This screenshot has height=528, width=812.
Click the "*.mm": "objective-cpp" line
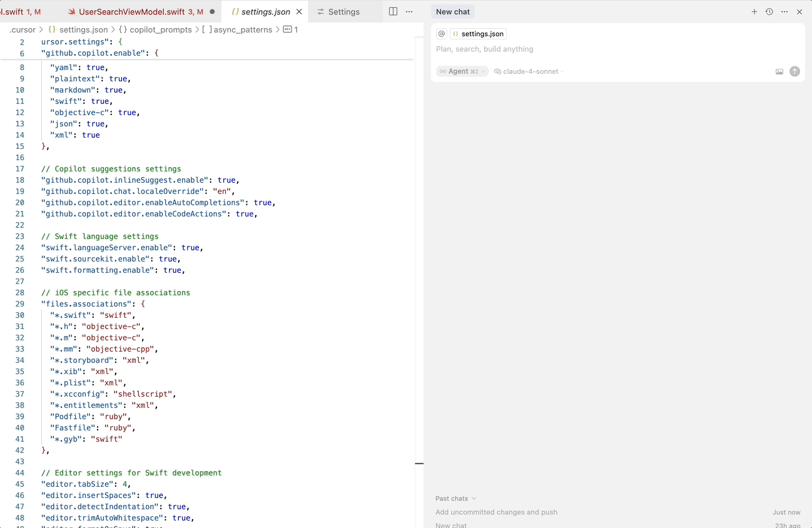tap(104, 349)
